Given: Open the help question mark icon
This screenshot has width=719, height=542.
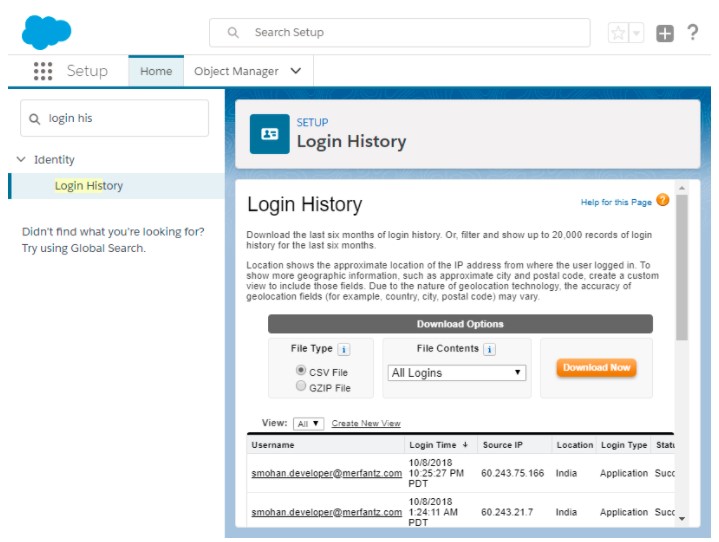Looking at the screenshot, I should tap(693, 33).
